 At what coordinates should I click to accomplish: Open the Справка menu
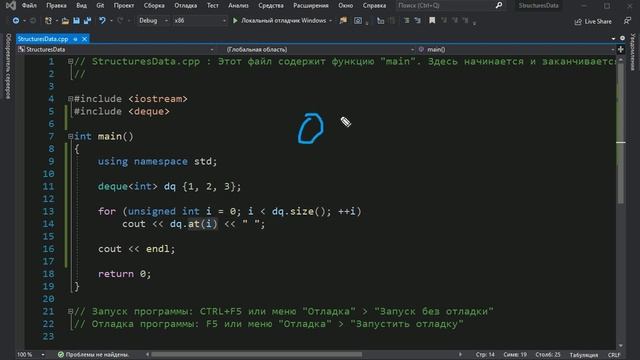374,6
